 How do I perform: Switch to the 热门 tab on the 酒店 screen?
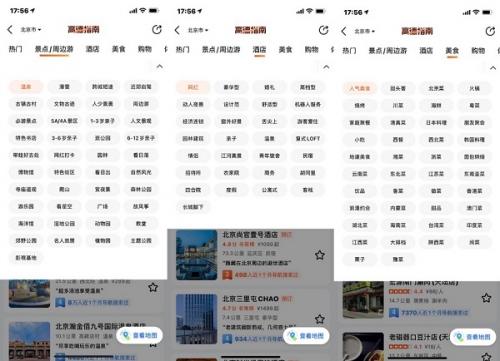click(x=183, y=50)
